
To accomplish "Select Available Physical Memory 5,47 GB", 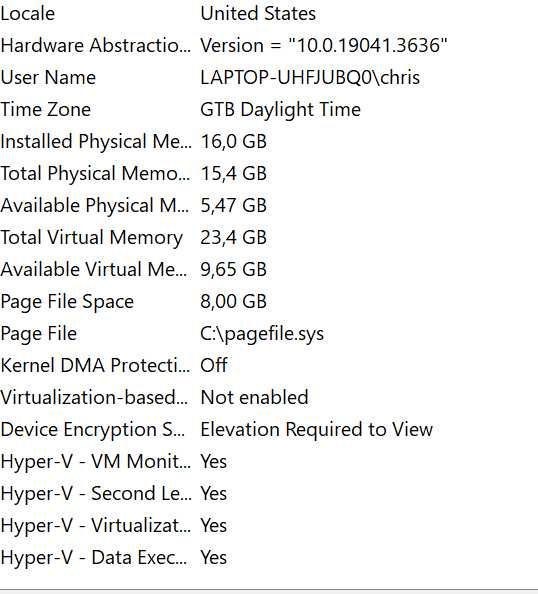I will coord(269,205).
